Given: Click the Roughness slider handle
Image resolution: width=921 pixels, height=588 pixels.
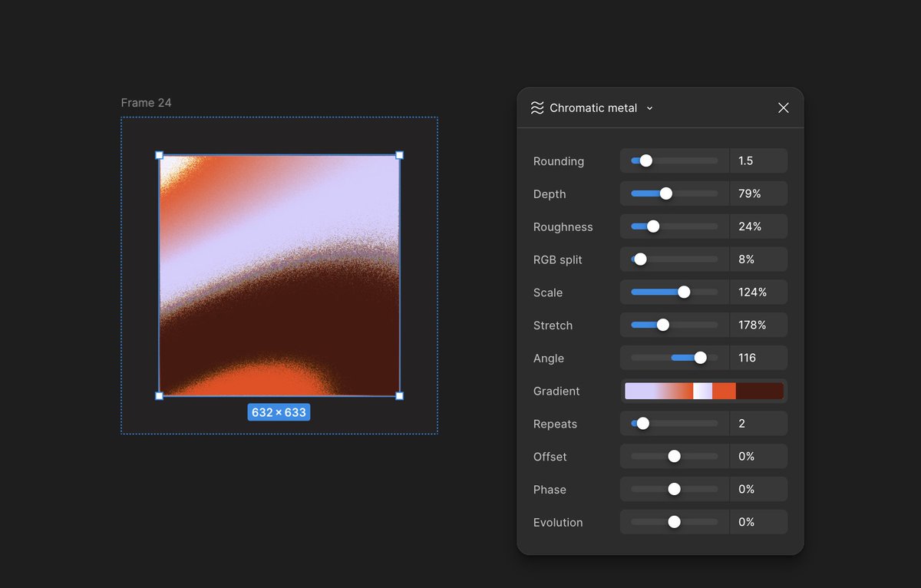Looking at the screenshot, I should tap(652, 226).
